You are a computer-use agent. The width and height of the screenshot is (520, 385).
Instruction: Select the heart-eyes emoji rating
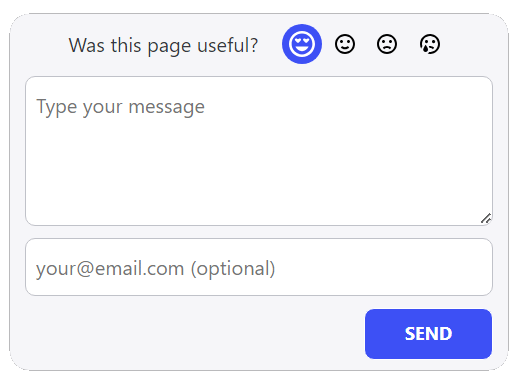point(302,44)
